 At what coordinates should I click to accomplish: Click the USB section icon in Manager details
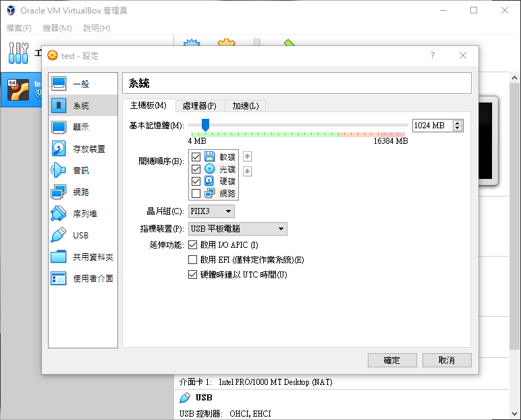185,398
